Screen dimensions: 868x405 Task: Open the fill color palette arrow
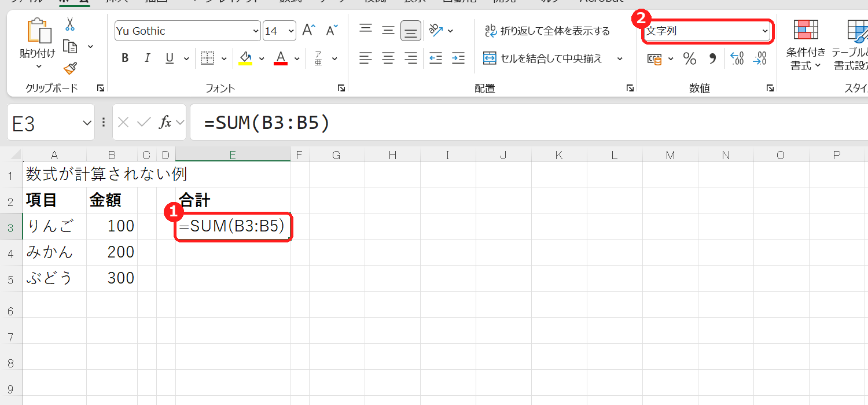tap(262, 58)
